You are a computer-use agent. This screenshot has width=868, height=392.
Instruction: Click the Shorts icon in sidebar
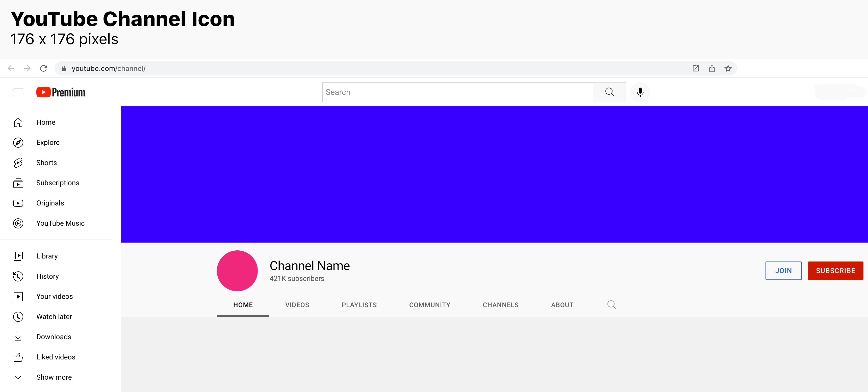(18, 162)
